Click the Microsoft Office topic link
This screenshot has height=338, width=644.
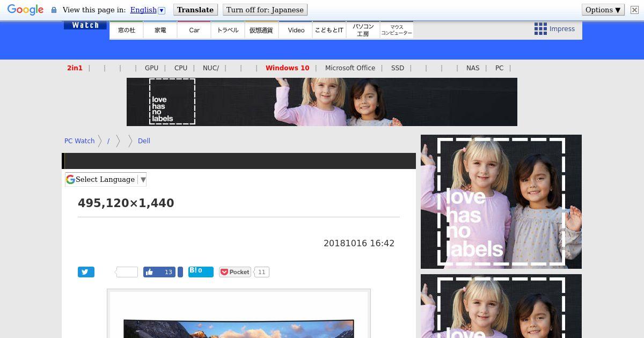pos(350,68)
